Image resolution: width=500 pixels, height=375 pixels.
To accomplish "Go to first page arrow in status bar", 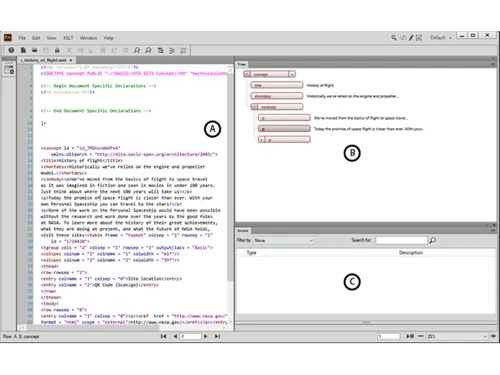I will click(x=163, y=336).
